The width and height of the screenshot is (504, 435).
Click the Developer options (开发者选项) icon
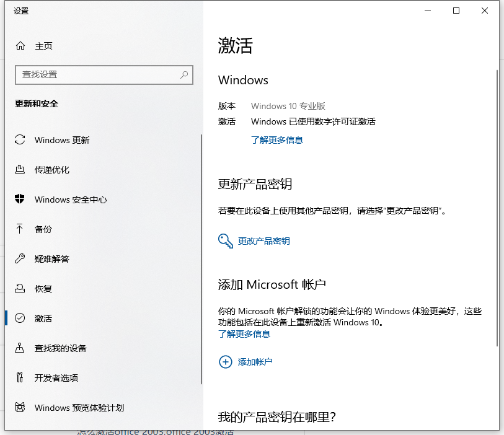(x=20, y=377)
